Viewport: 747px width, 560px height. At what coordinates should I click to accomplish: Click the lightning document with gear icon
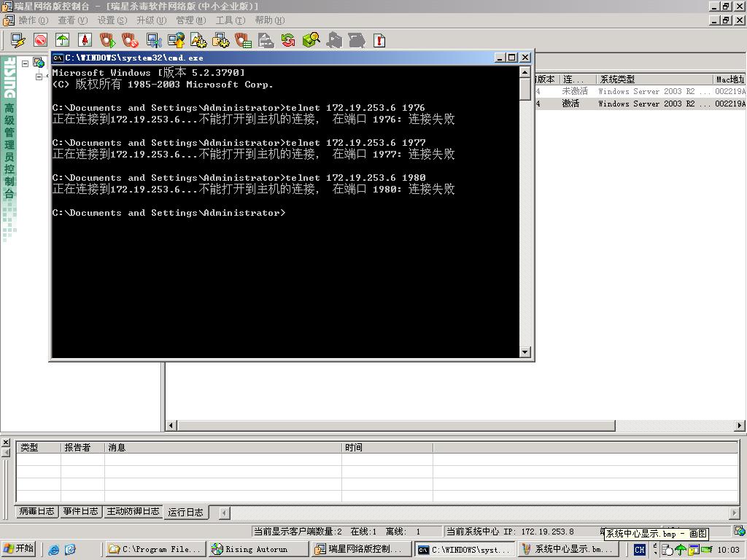pos(198,40)
